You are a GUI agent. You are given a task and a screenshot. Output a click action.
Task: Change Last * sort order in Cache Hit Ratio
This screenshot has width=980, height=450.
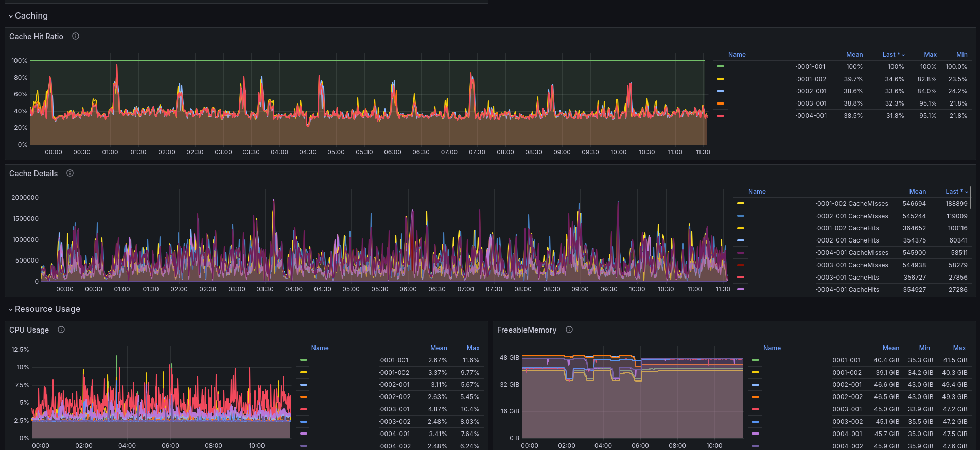893,55
